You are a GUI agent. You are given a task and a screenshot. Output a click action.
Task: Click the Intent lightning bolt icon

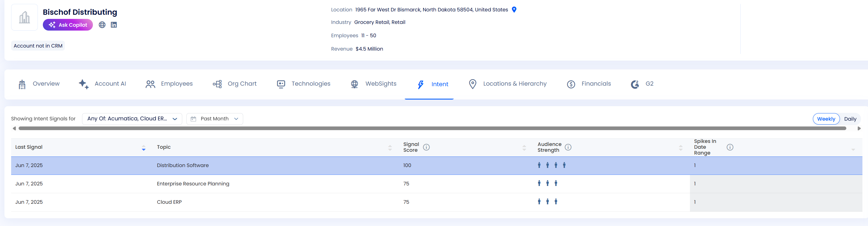421,85
